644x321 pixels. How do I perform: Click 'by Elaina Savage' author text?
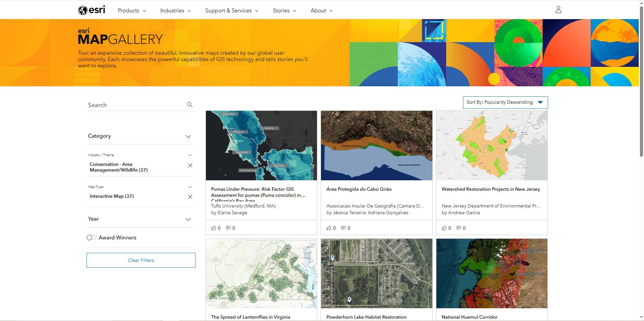(x=229, y=213)
